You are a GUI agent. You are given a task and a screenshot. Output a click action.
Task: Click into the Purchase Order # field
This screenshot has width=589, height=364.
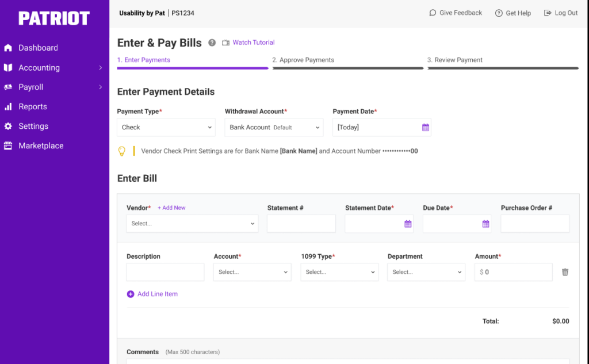[535, 224]
